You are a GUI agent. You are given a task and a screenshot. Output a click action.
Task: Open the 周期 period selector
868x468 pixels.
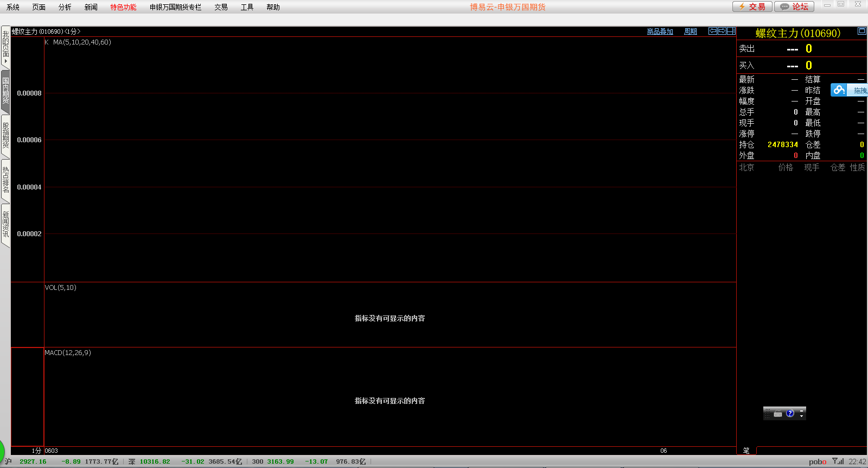click(x=690, y=31)
